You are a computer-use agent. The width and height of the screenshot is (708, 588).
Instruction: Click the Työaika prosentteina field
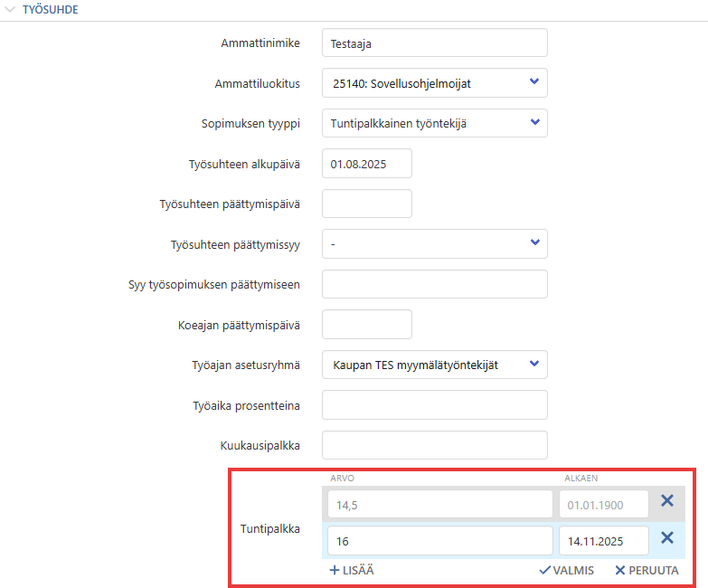pos(434,404)
